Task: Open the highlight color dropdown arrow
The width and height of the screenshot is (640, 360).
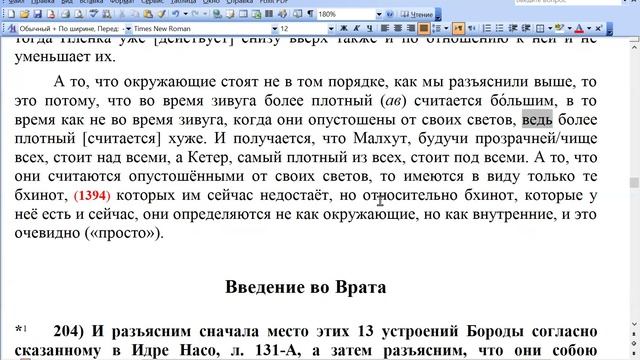Action: (x=569, y=28)
